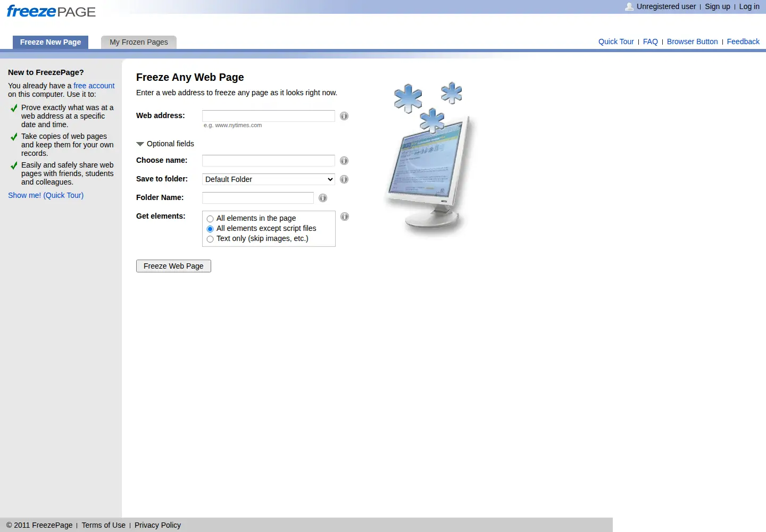
Task: Open the My Frozen Pages tab
Action: 139,42
